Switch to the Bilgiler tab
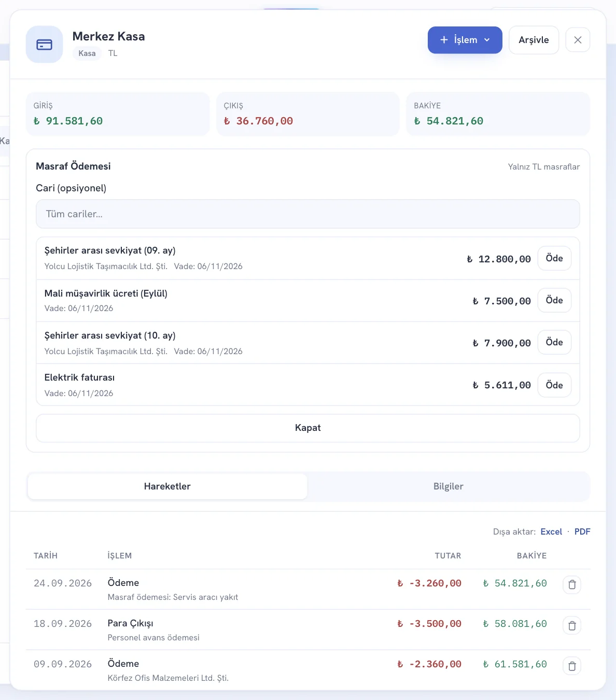616x700 pixels. (449, 486)
